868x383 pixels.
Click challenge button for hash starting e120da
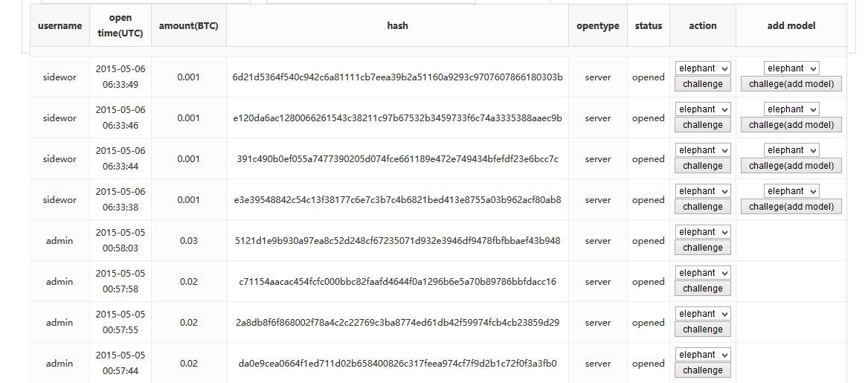702,125
